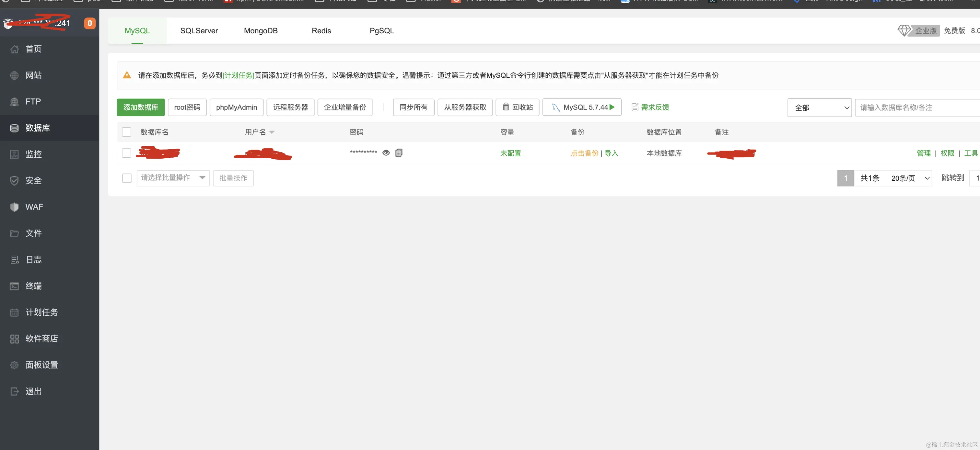Open the 20条/页 page size dropdown
This screenshot has width=980, height=450.
908,178
